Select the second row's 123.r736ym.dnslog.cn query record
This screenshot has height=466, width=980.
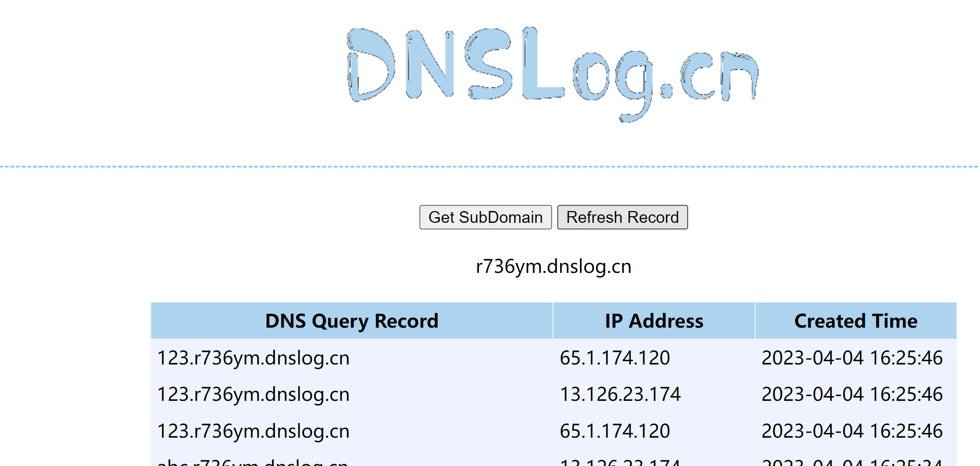pos(253,394)
